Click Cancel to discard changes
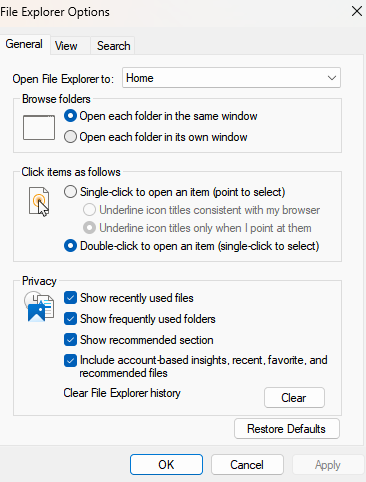This screenshot has height=482, width=366. tap(247, 464)
